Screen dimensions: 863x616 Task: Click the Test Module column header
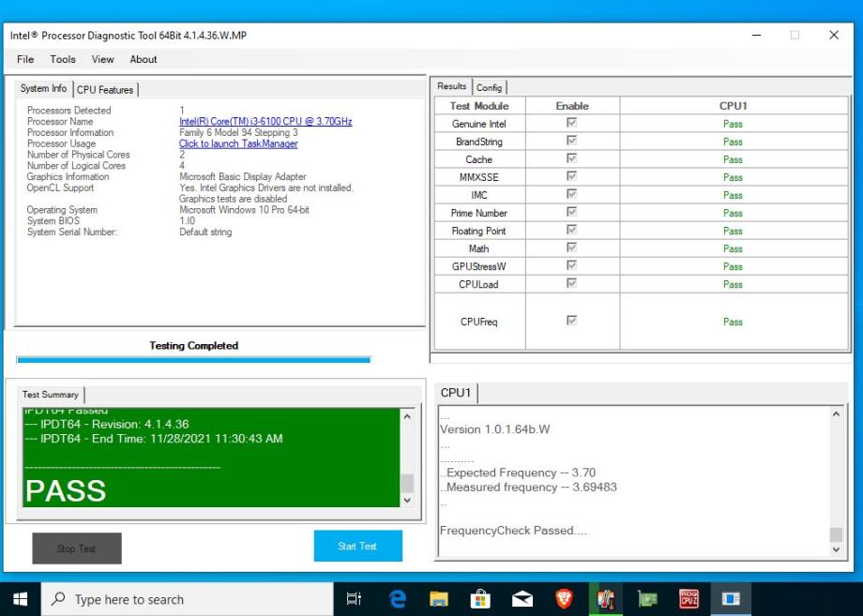[x=479, y=106]
